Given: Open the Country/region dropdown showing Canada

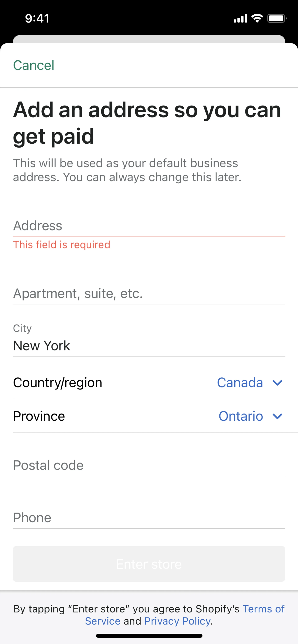Looking at the screenshot, I should point(240,382).
